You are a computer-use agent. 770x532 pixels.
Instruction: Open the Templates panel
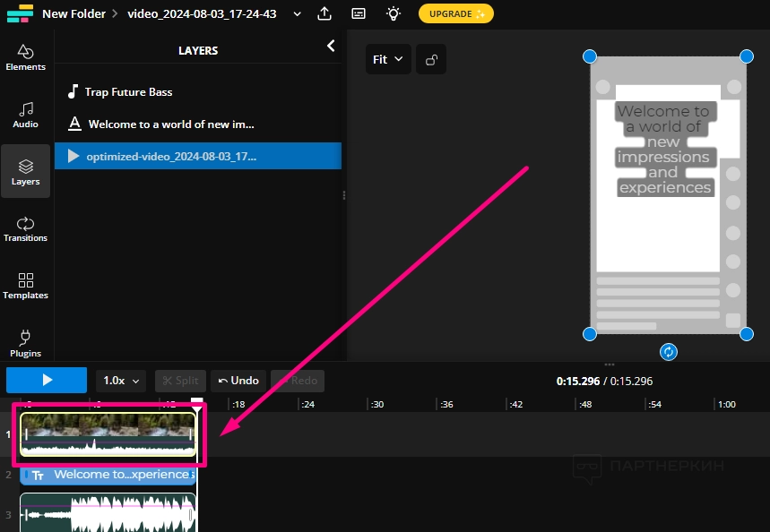point(25,287)
